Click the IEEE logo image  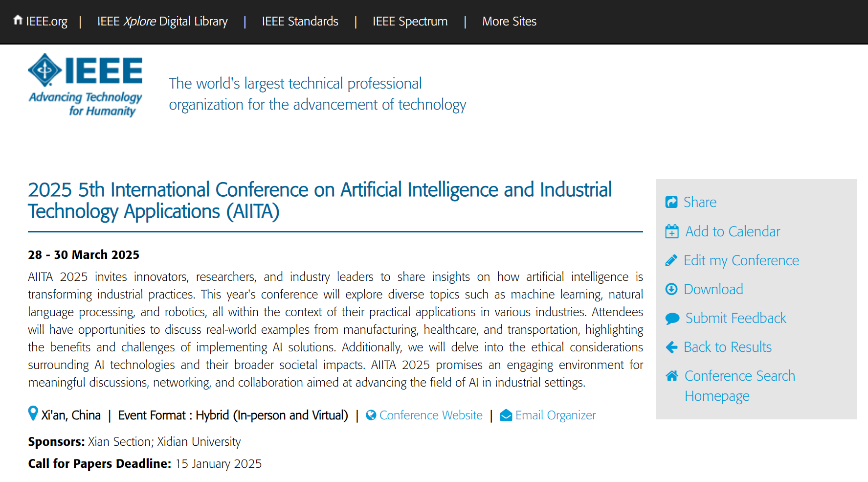(86, 85)
